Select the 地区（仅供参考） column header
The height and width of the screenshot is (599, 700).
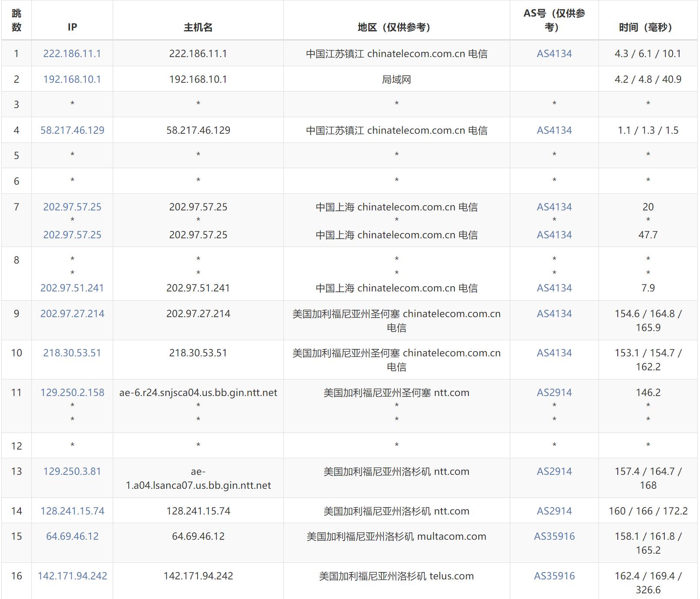pos(397,20)
